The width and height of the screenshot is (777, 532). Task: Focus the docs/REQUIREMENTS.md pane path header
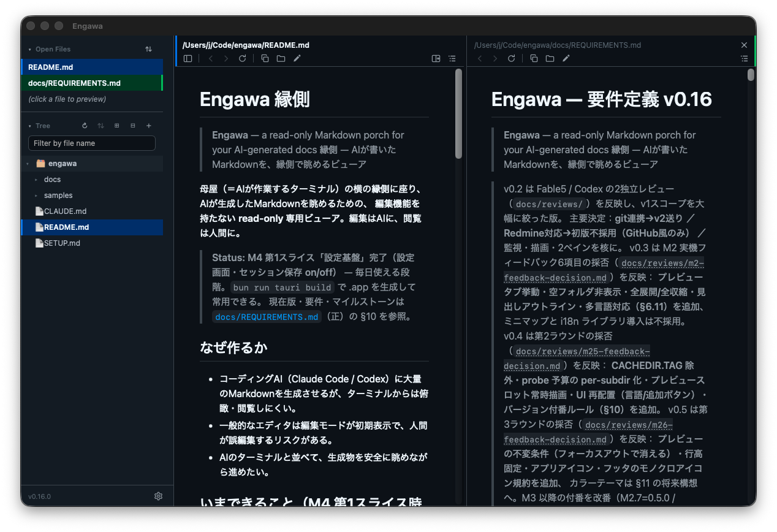coord(558,45)
